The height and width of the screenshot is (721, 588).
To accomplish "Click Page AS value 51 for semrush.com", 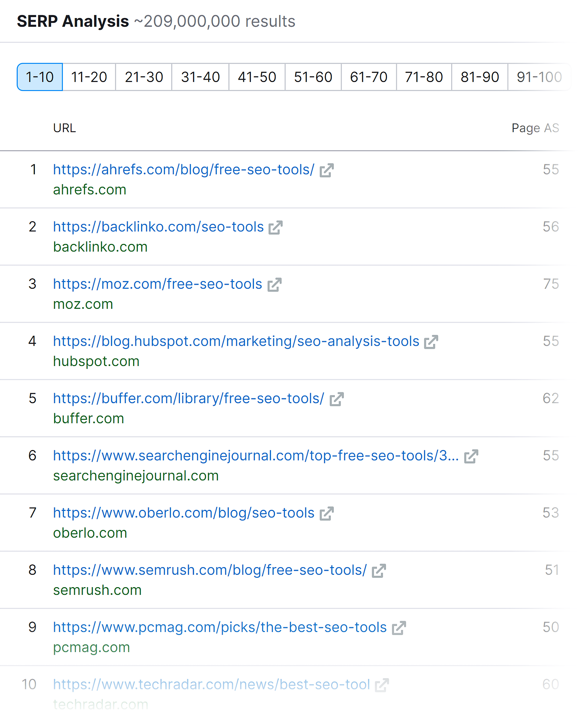I will point(552,570).
